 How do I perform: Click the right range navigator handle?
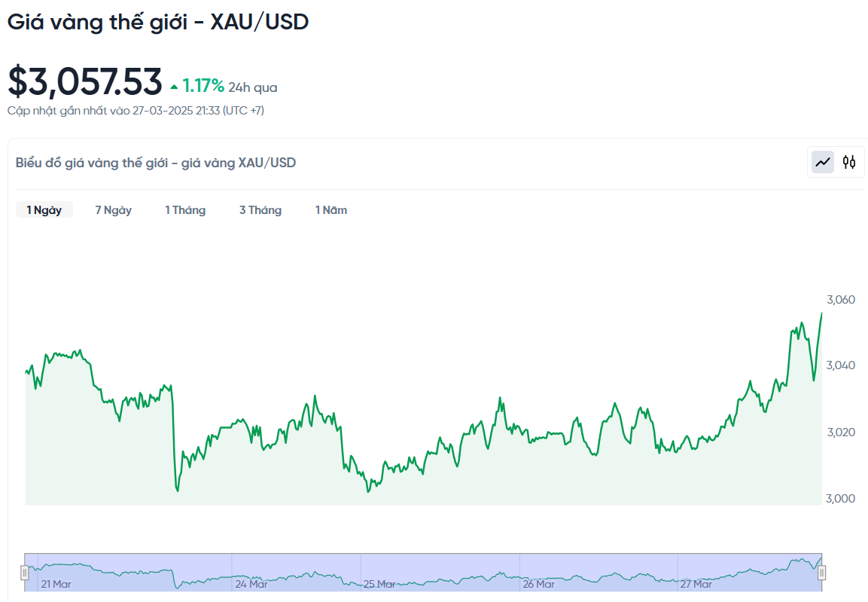[x=821, y=573]
